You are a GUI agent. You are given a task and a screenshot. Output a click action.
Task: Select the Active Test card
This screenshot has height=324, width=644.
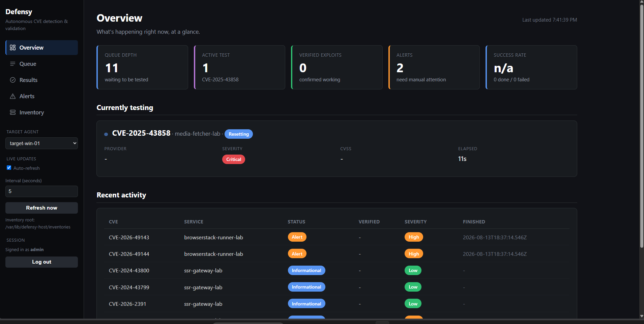tap(239, 67)
